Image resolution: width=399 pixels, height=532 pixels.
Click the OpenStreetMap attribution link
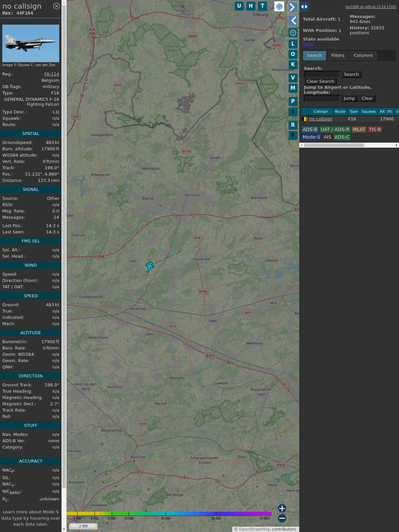coord(255,529)
